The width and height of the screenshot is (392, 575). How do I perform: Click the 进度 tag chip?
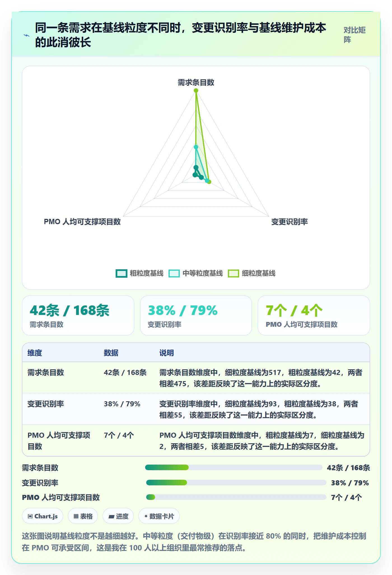pyautogui.click(x=118, y=516)
